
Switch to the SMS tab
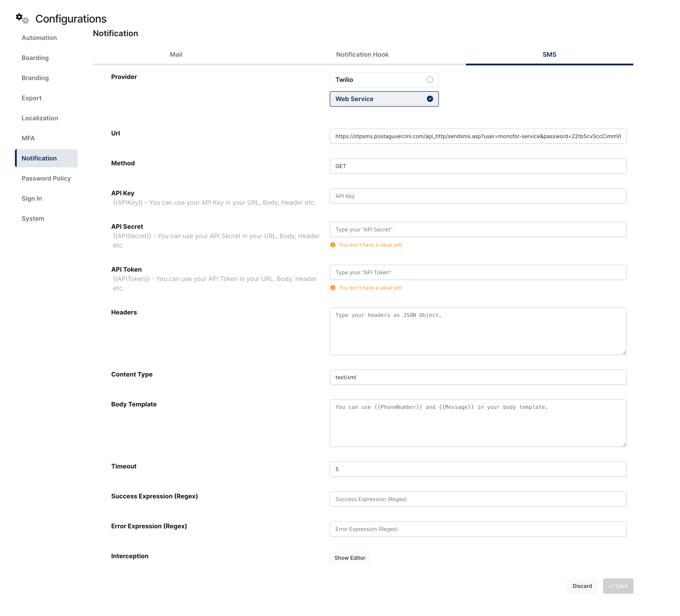pyautogui.click(x=549, y=55)
